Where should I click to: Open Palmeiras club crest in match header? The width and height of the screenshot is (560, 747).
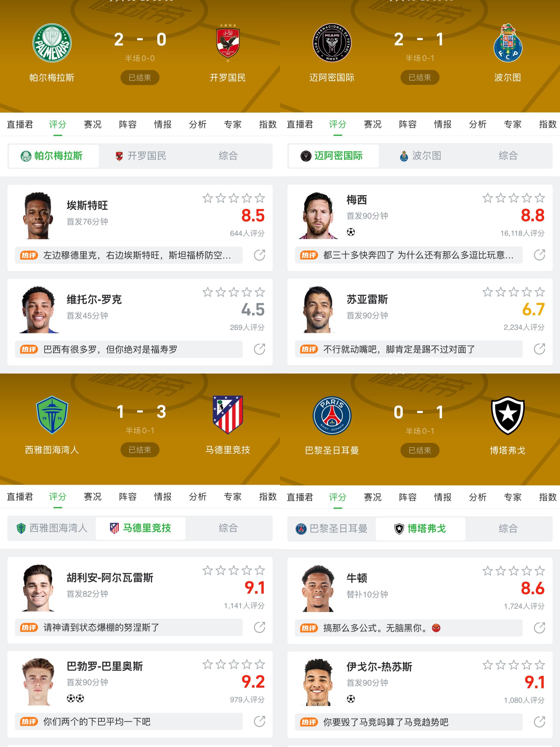52,43
